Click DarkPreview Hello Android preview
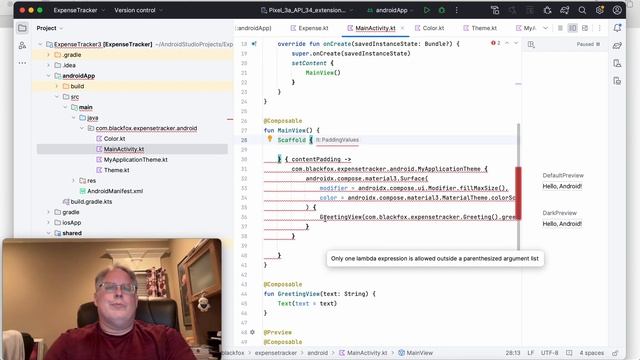The height and width of the screenshot is (360, 640). coord(562,224)
